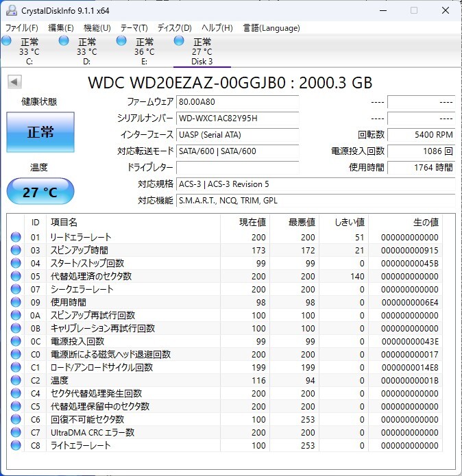The height and width of the screenshot is (476, 462).
Task: Click the firmware field 80.00A80
Action: (238, 101)
